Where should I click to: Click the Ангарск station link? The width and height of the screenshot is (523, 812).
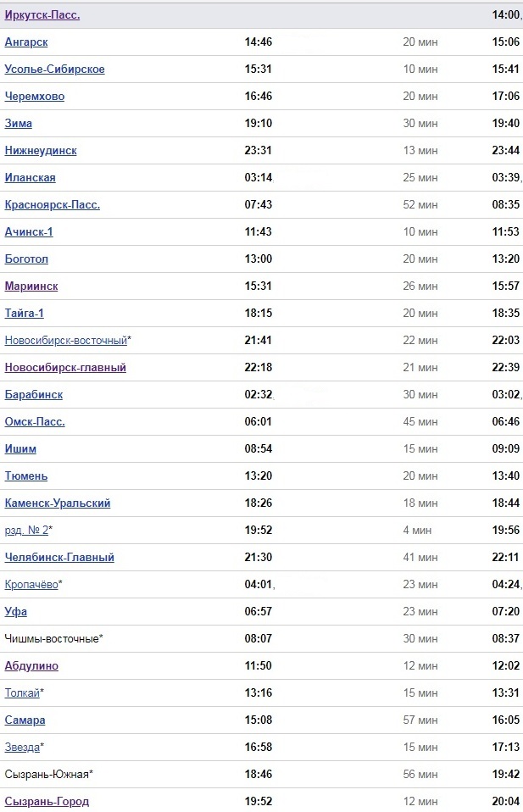pos(26,42)
